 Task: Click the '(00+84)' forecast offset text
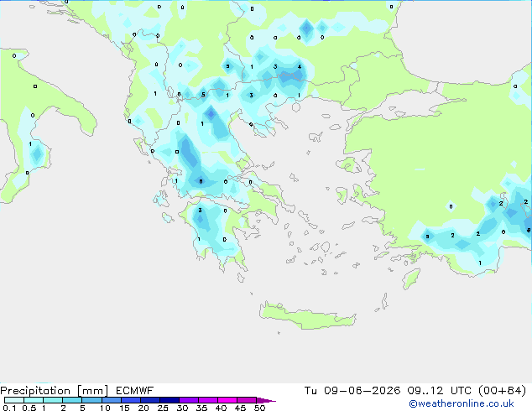tap(502, 391)
